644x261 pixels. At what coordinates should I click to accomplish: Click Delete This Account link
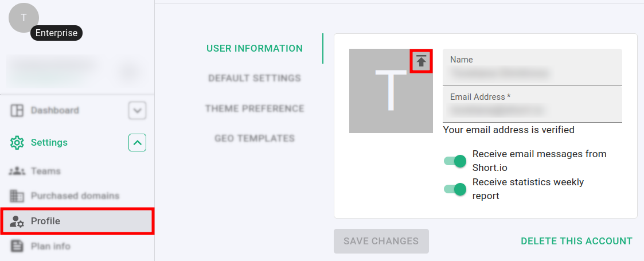(x=576, y=241)
